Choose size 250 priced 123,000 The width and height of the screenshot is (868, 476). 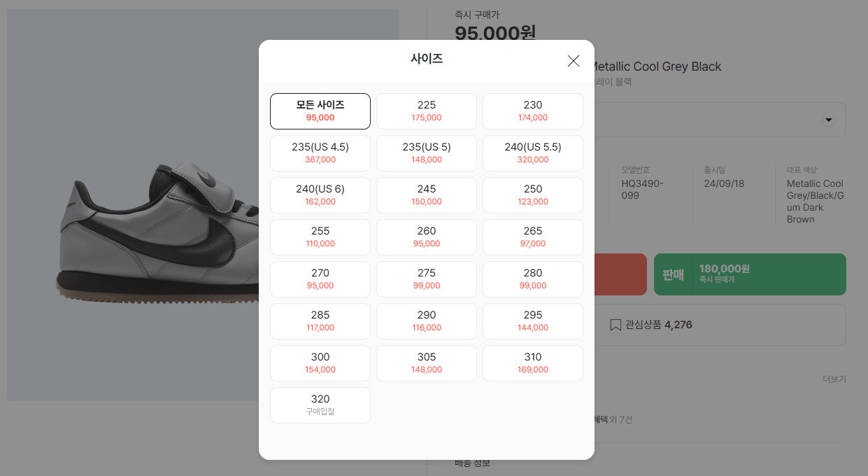point(533,195)
